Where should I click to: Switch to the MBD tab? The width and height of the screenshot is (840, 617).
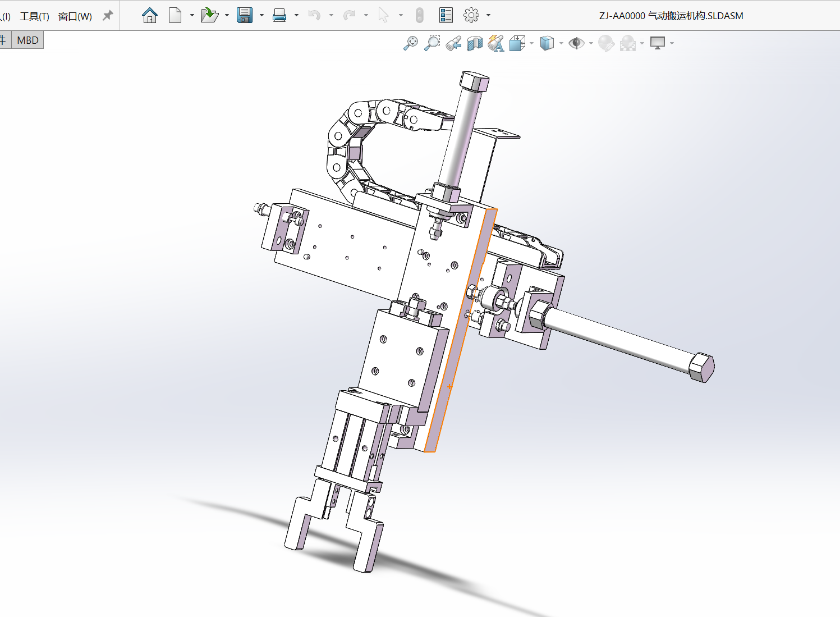click(x=27, y=40)
